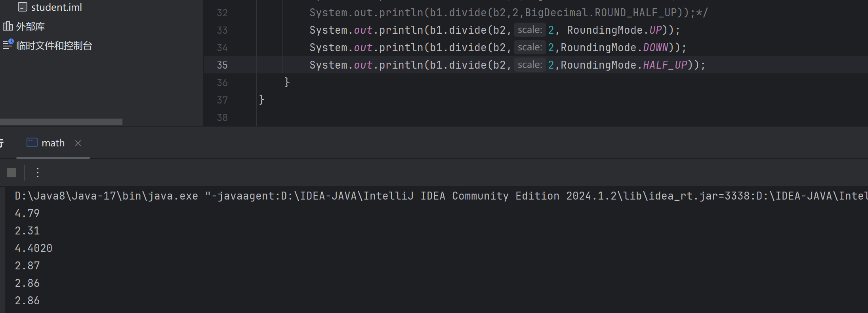The width and height of the screenshot is (868, 313).
Task: Click line number 35 in the gutter
Action: coord(222,65)
